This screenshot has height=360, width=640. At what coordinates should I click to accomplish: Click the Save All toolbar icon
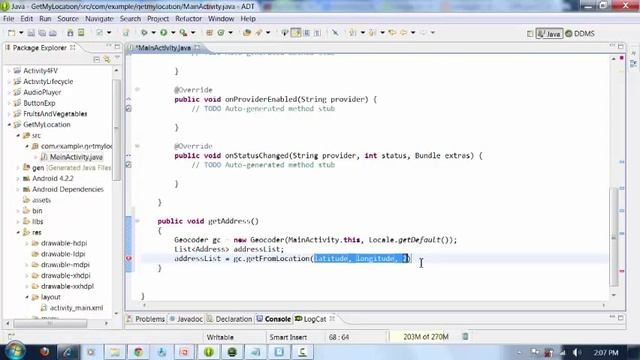[42, 33]
